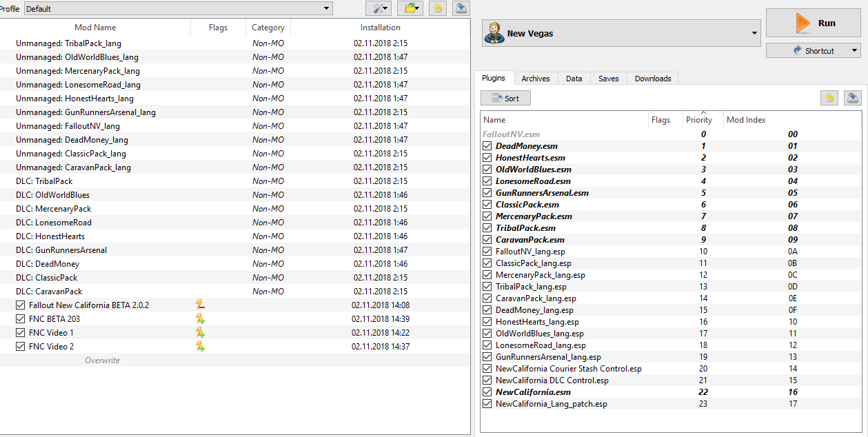Select 'DLC: DeadMoney' mod row
Viewport: 868px width, 437px height.
235,263
